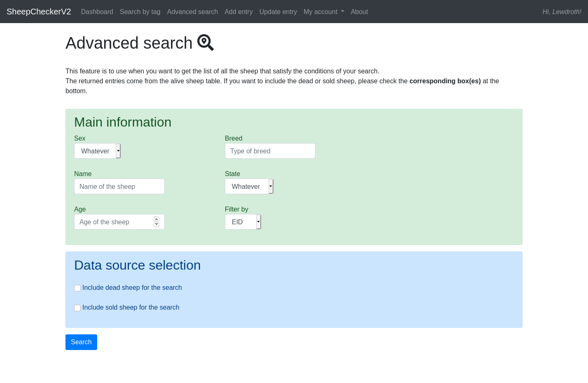The image size is (588, 383).
Task: Check Include sold sheep for the search
Action: [77, 308]
